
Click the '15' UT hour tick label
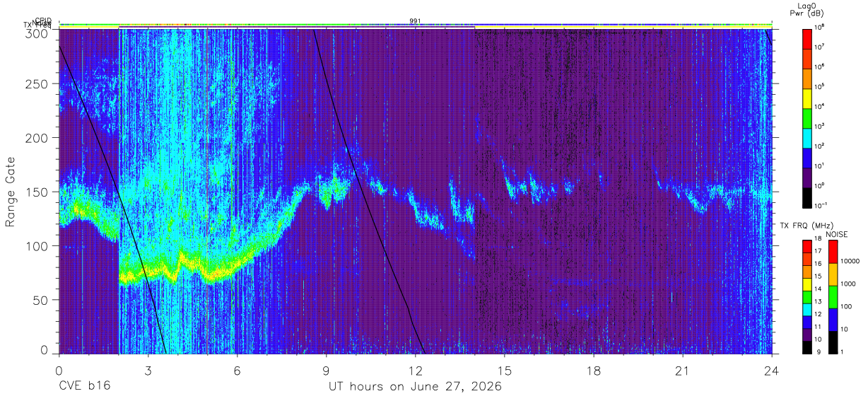[x=505, y=371]
